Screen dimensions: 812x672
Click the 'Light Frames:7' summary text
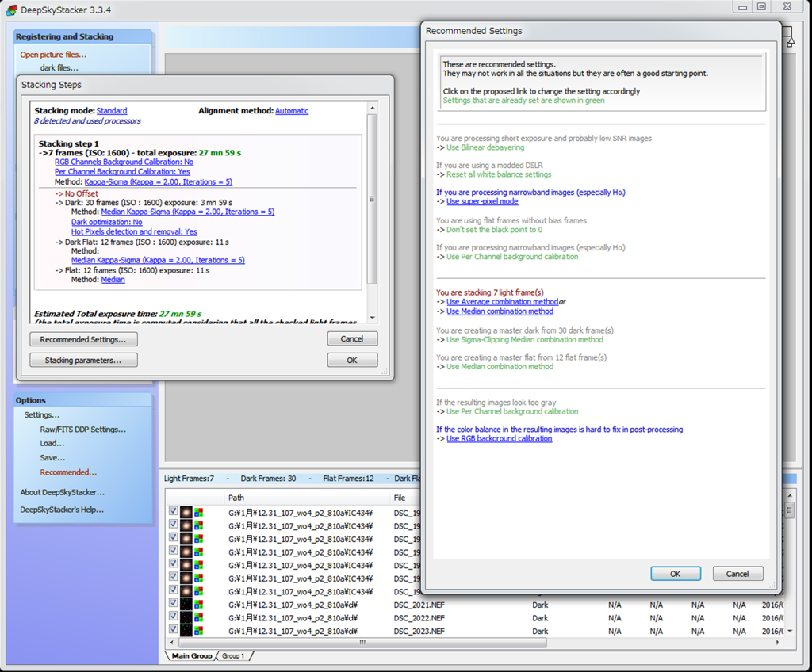click(x=189, y=479)
